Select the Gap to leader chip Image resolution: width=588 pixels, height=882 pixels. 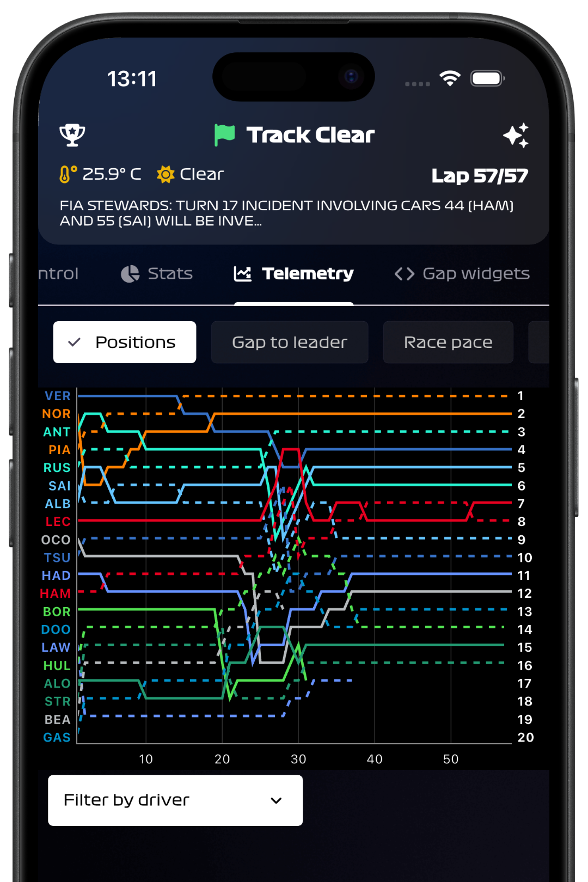point(290,342)
